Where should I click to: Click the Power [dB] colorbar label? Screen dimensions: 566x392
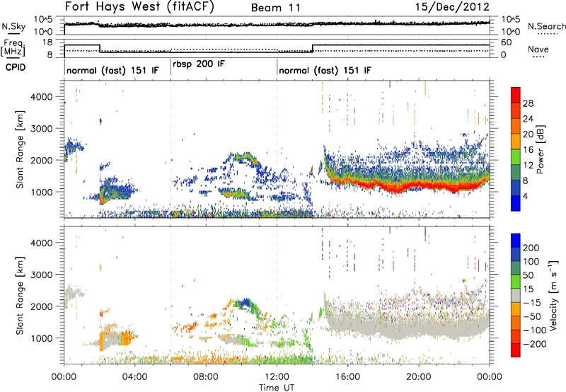(541, 149)
